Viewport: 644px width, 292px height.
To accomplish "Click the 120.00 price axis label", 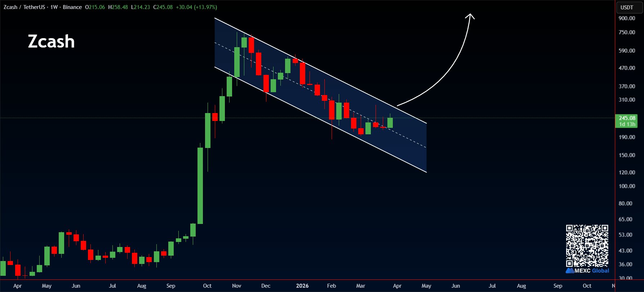I will click(x=627, y=172).
